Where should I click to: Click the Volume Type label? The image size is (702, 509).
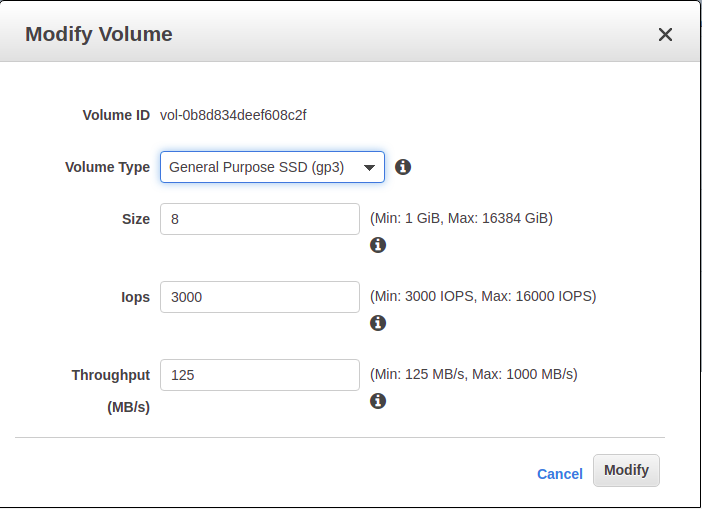pos(107,167)
